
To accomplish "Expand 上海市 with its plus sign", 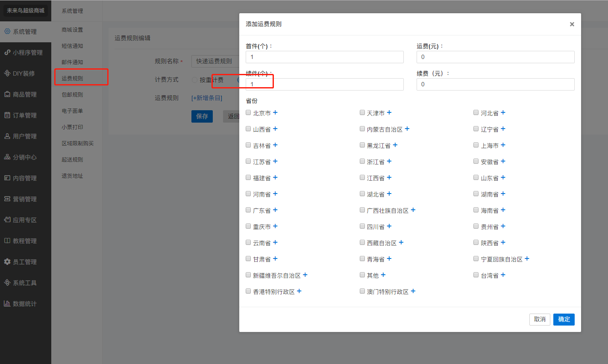I will 503,145.
